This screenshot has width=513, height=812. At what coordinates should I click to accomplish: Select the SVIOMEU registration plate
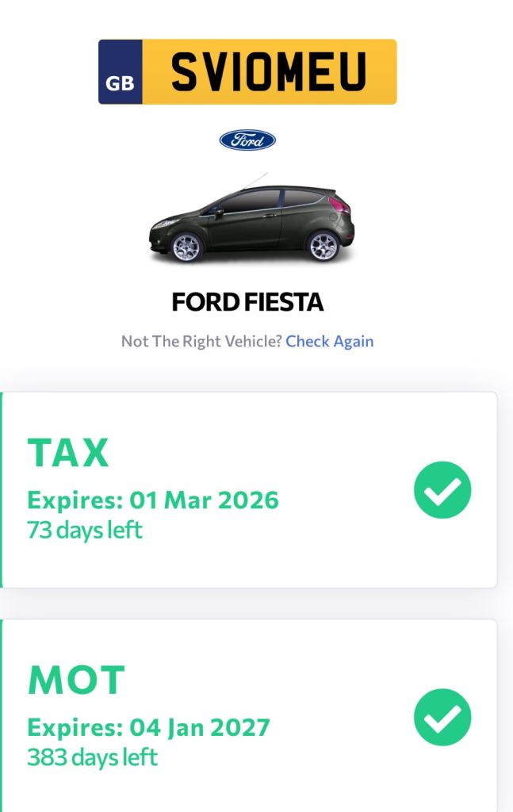click(x=270, y=71)
